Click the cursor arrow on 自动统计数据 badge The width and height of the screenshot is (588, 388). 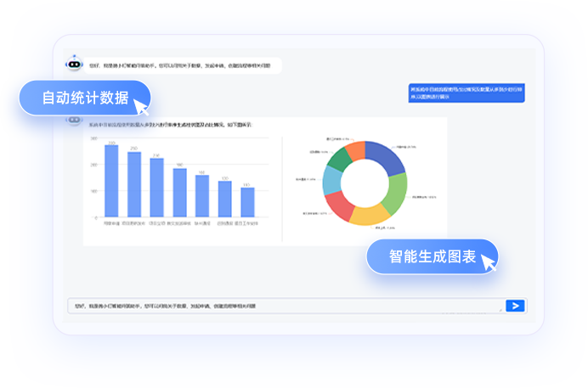pyautogui.click(x=142, y=106)
